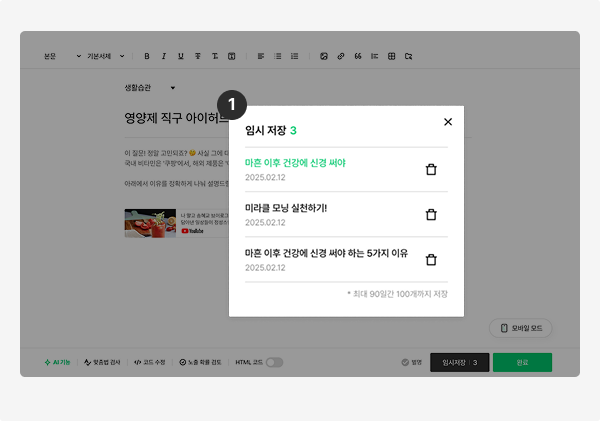Screen dimensions: 600x421
Task: Switch on 모바일 모드
Action: click(521, 328)
